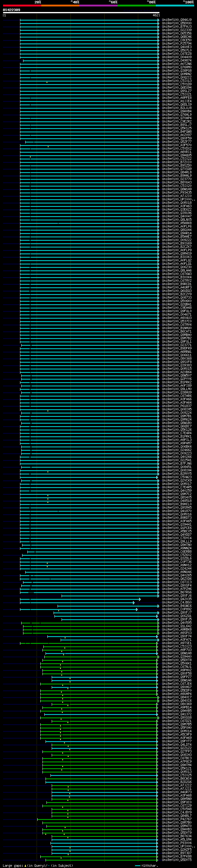
Task: Click the label UniRef100_A9PFE8
Action: (177, 98)
